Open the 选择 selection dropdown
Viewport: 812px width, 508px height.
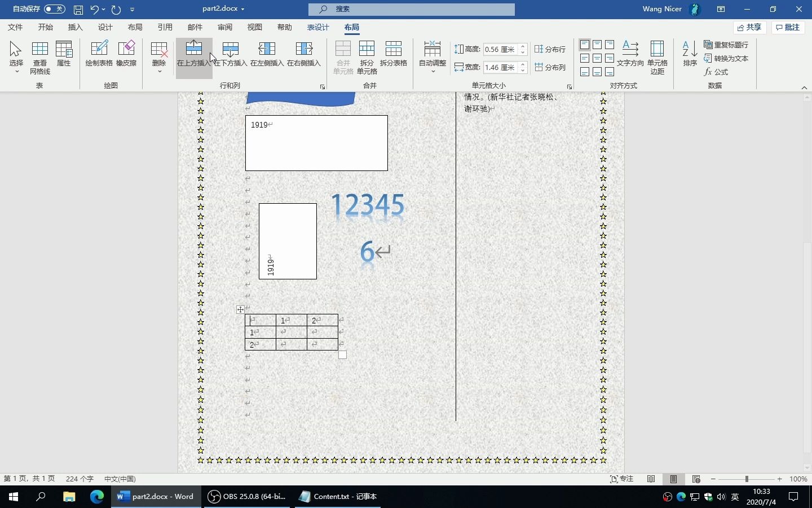16,56
